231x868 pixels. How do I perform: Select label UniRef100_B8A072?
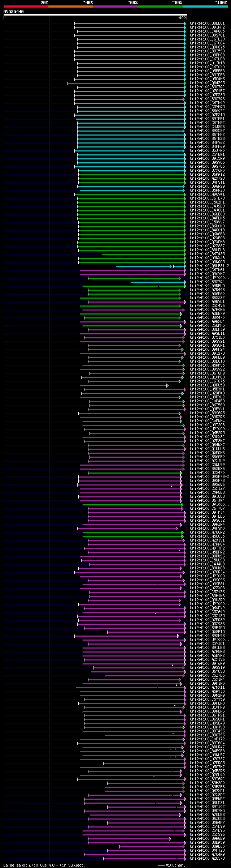tap(207, 111)
